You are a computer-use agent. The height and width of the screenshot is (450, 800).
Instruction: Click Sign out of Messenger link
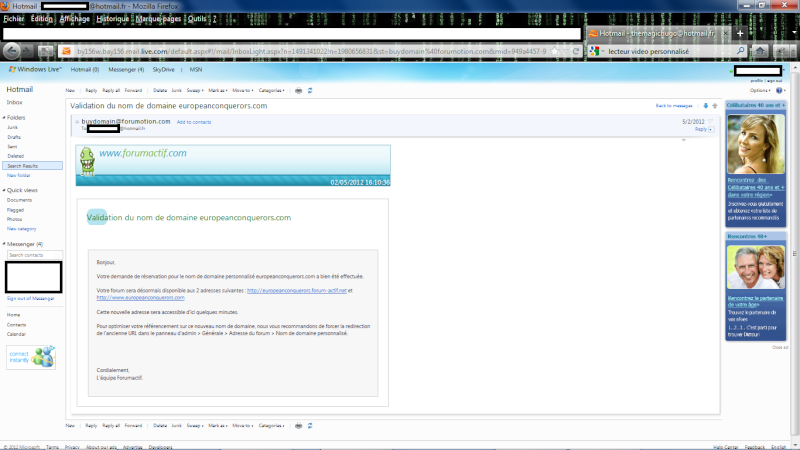(x=30, y=298)
